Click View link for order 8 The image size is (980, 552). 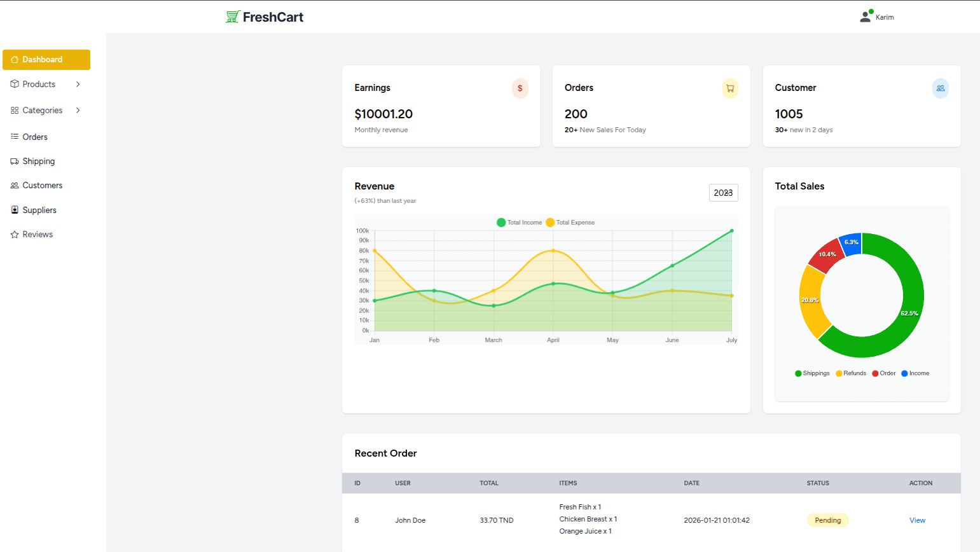[917, 520]
